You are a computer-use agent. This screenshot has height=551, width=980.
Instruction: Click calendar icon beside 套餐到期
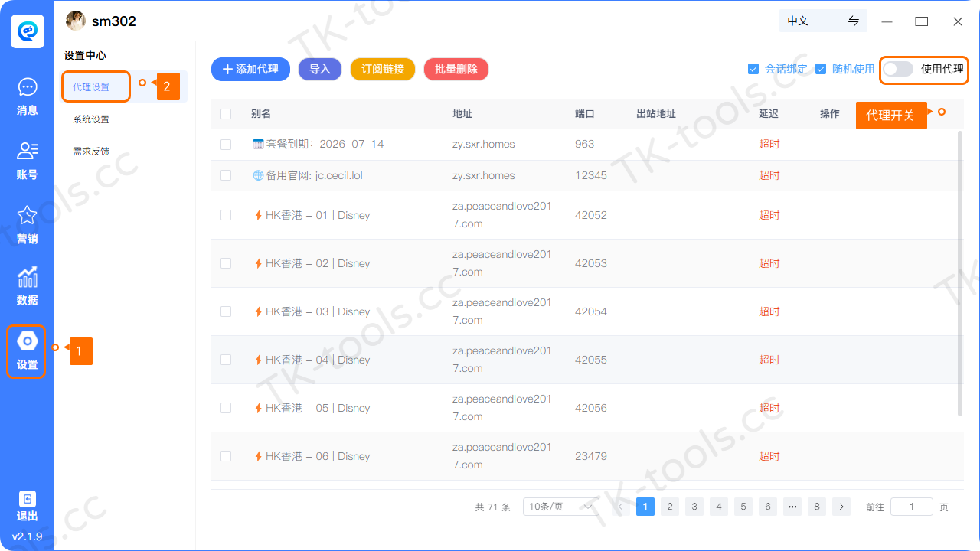coord(258,144)
